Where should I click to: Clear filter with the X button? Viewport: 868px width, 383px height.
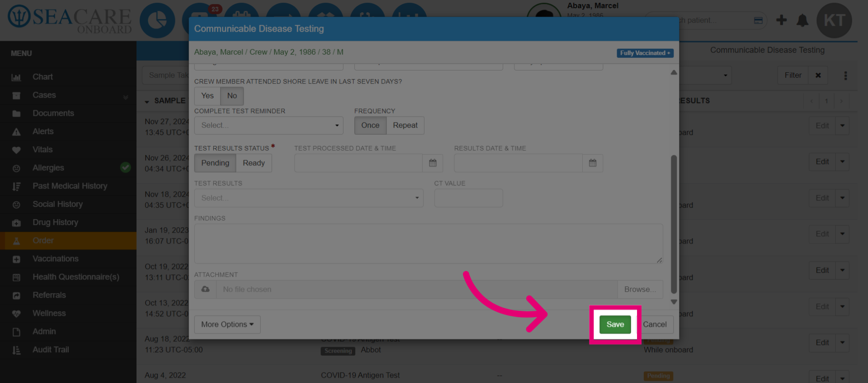coord(818,75)
